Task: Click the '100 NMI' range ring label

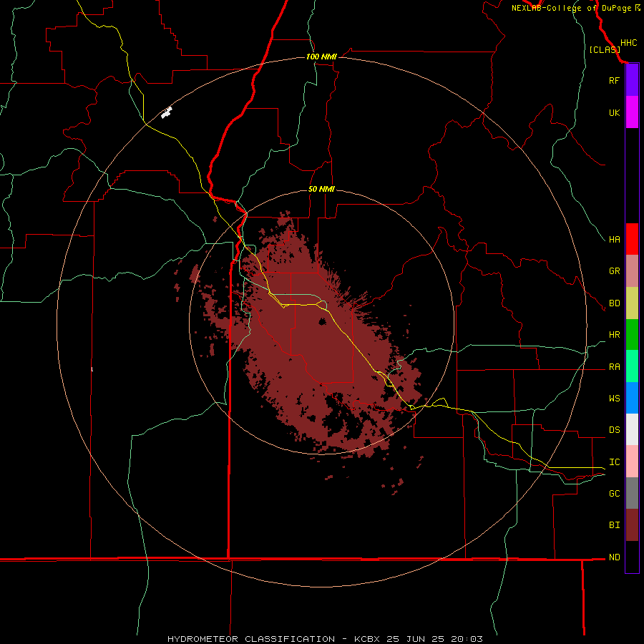Action: [321, 57]
